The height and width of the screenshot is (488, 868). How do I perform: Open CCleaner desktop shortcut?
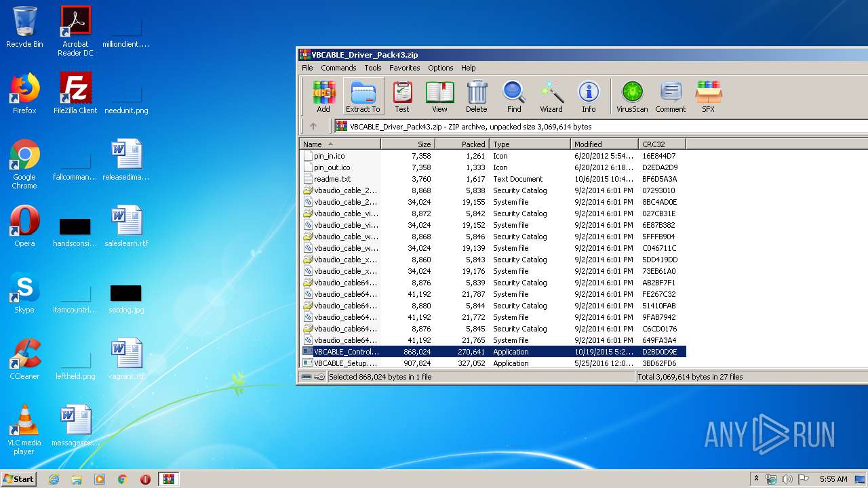(24, 359)
